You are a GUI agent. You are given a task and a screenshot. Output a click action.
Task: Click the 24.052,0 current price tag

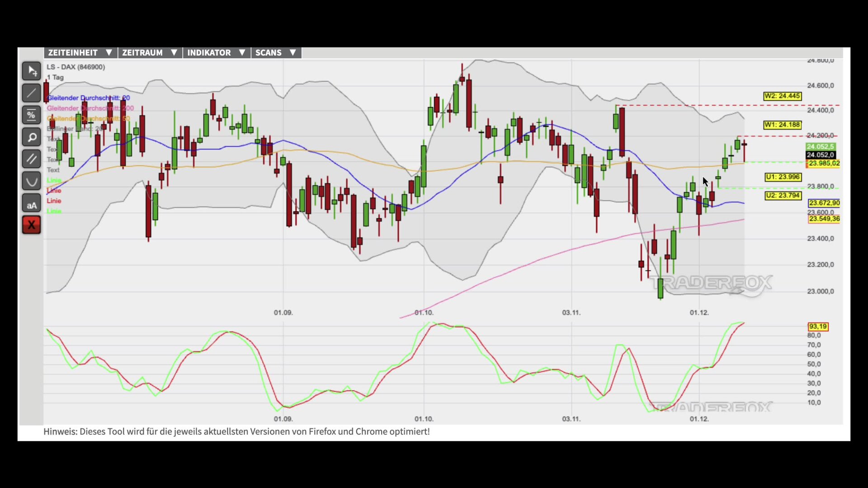[820, 155]
